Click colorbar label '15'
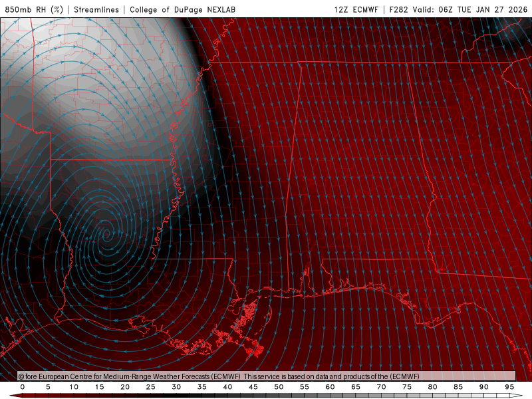Screen dimensions: 532x399 coord(99,387)
